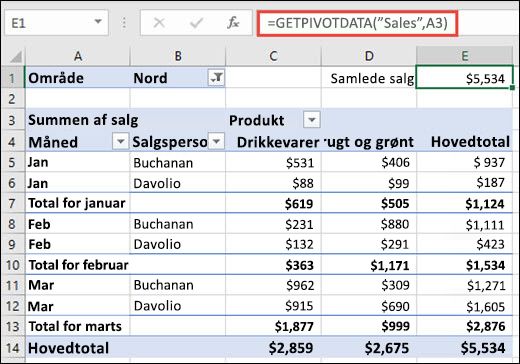This screenshot has height=364, width=520.
Task: Select row 1 header
Action: (13, 78)
